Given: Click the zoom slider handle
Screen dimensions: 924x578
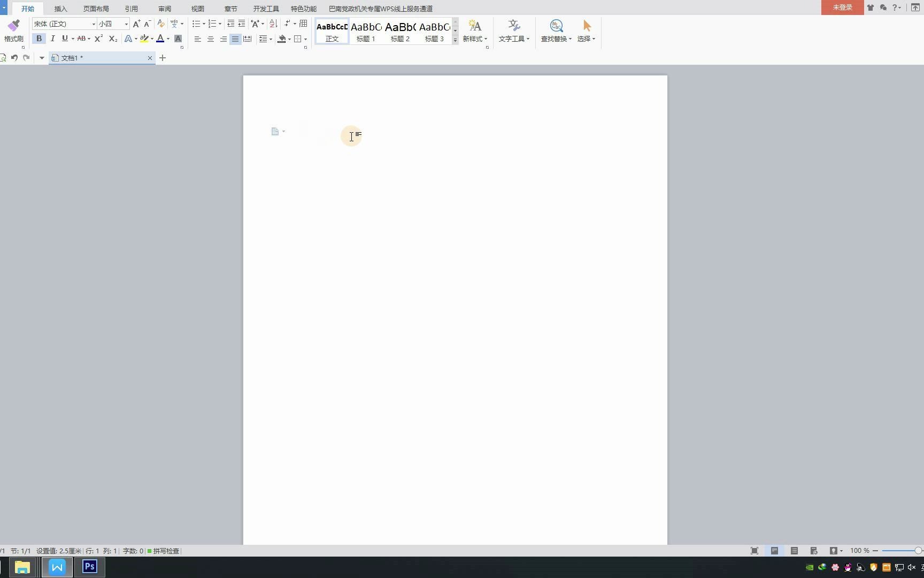Looking at the screenshot, I should coord(918,551).
